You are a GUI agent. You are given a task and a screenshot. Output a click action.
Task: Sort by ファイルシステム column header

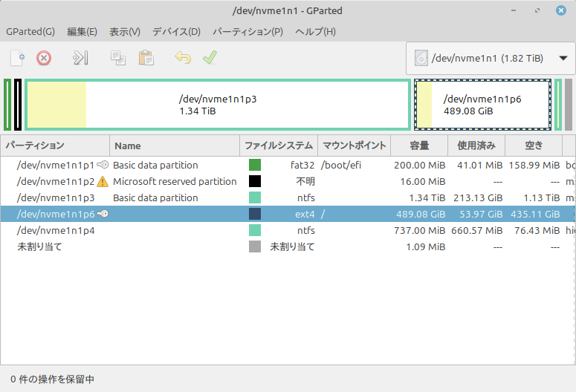(x=279, y=146)
